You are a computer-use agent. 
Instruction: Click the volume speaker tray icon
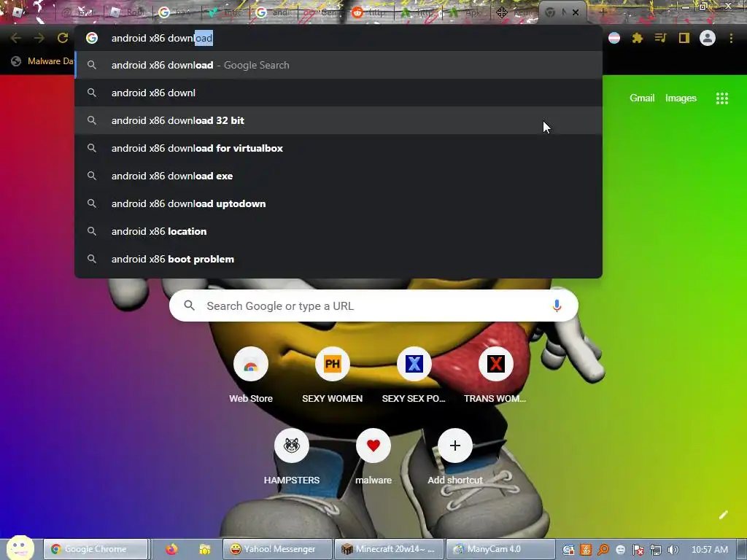[673, 550]
